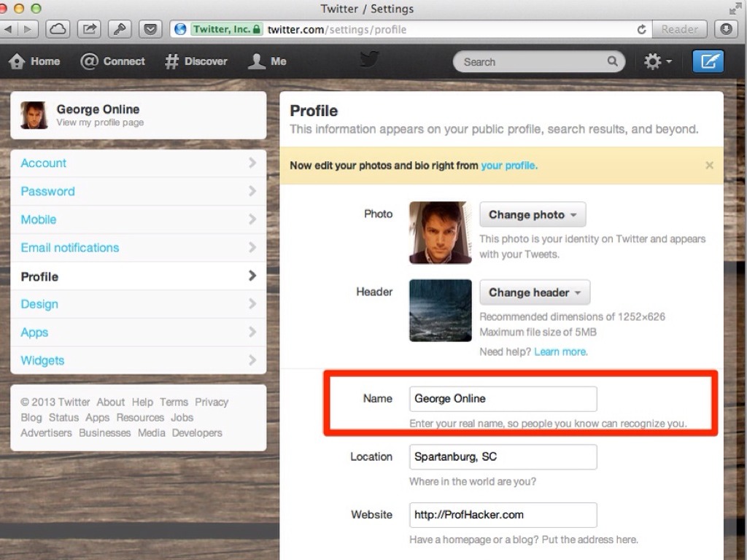Screen dimensions: 747x560
Task: Open the Connect tab
Action: tap(112, 62)
